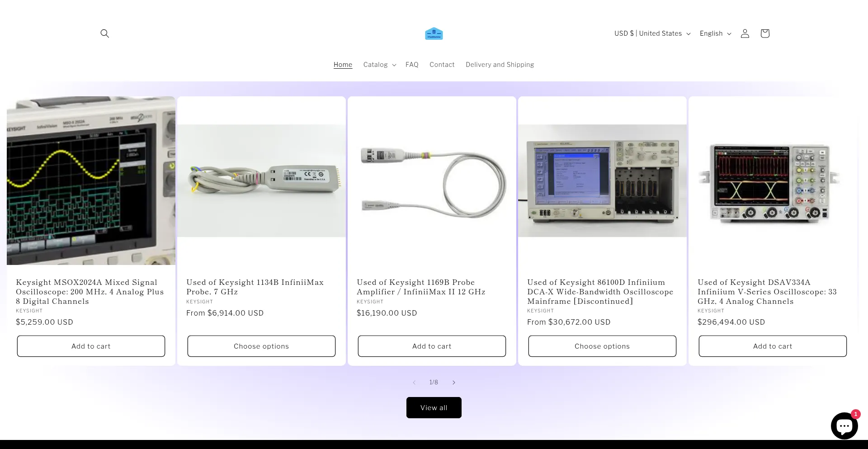The width and height of the screenshot is (868, 449).
Task: Open Used of Keysight 1169B Probe title
Action: (x=421, y=287)
